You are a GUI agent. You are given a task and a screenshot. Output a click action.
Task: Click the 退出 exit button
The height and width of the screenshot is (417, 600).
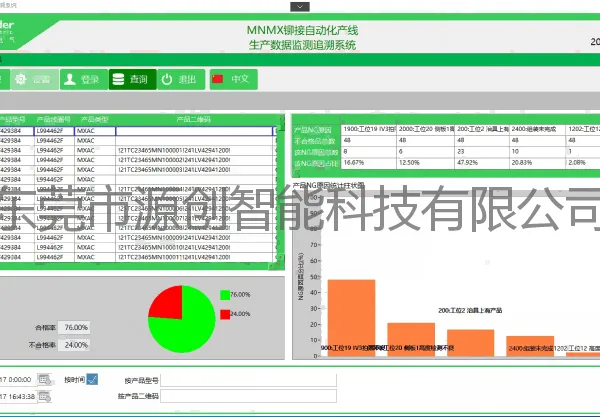181,79
